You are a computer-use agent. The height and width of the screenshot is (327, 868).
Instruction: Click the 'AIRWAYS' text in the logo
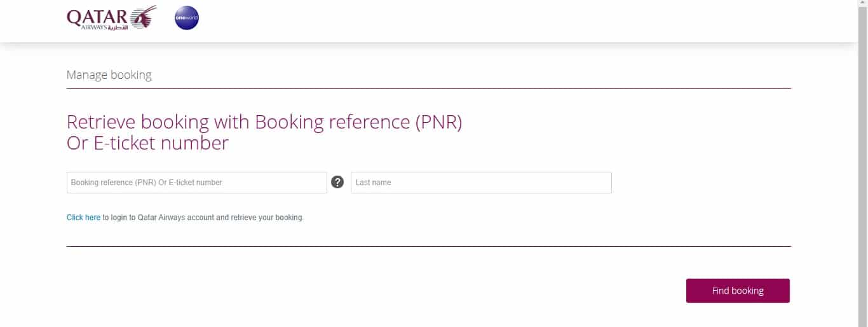[x=94, y=27]
